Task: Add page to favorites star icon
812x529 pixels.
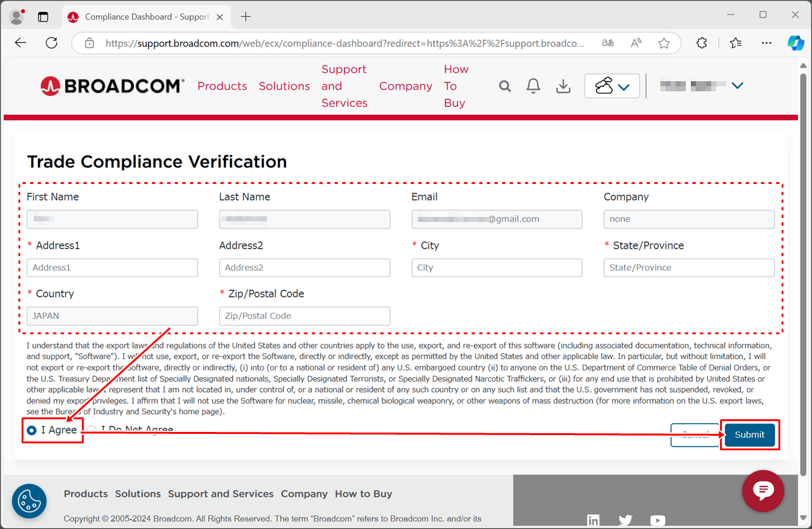Action: pos(664,43)
